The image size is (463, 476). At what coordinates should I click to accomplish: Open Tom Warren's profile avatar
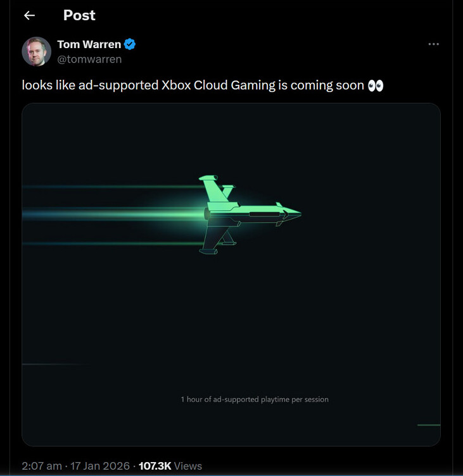click(x=37, y=51)
